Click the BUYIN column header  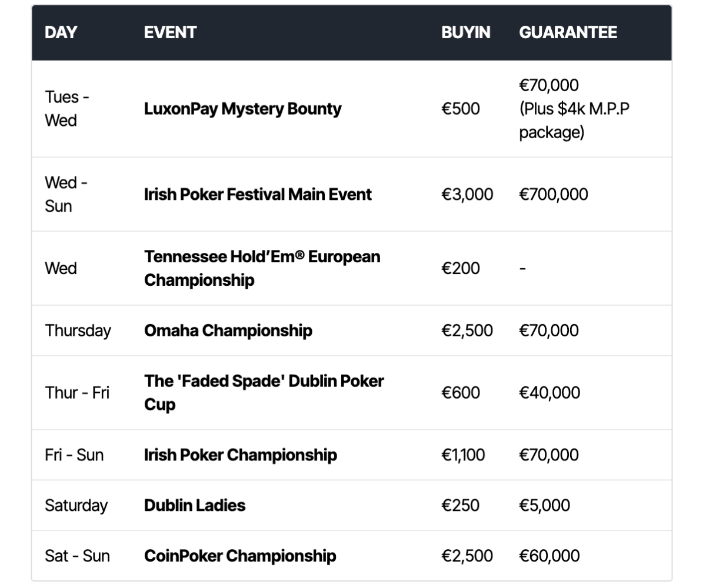coord(465,32)
